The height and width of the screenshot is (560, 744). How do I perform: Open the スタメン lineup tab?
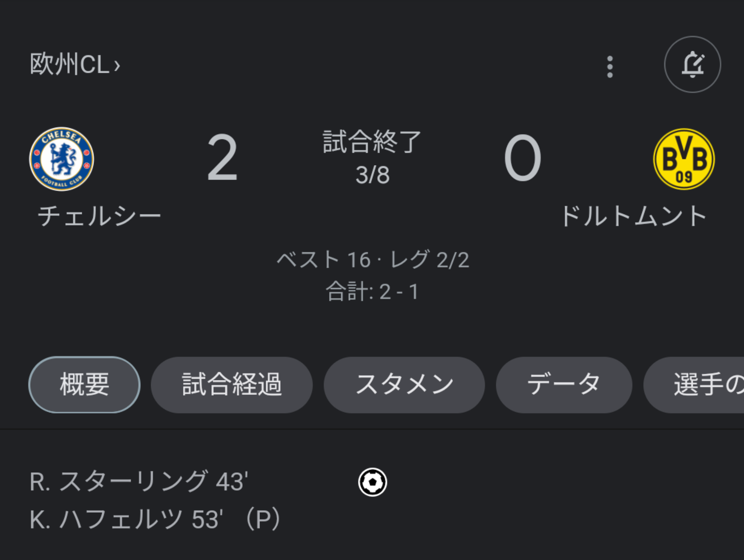coord(404,384)
